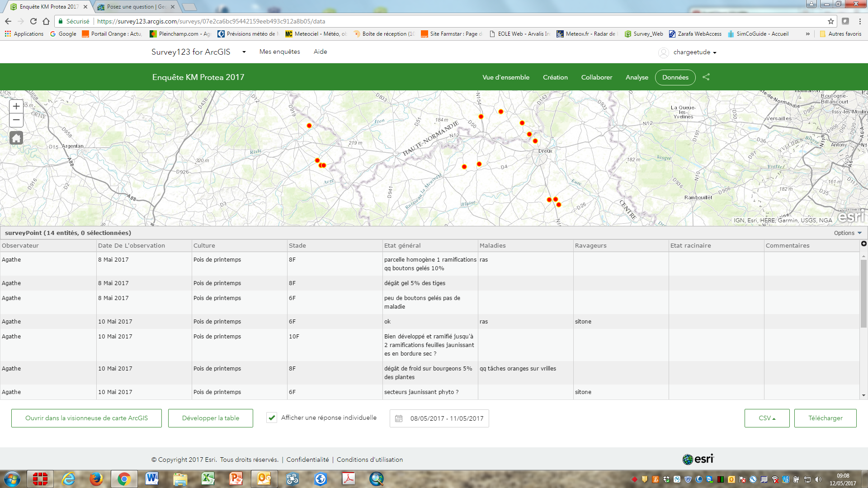Viewport: 868px width, 488px height.
Task: Launch Firefox from the taskbar
Action: pos(96,479)
